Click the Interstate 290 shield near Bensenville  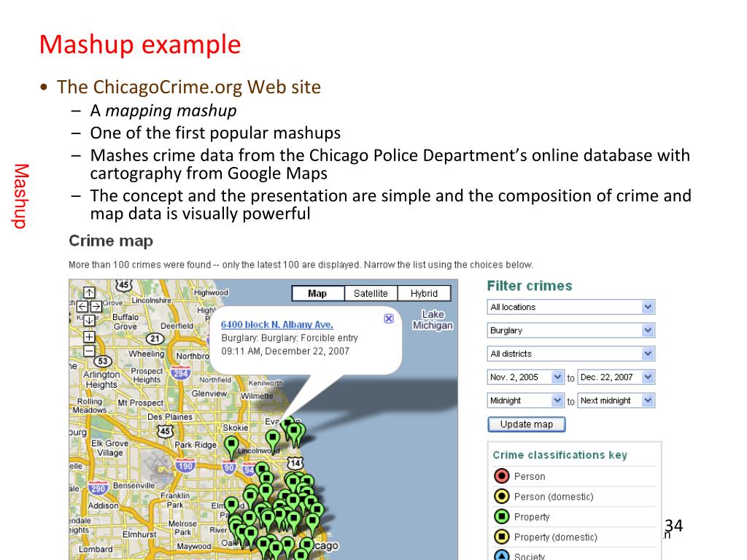(98, 488)
